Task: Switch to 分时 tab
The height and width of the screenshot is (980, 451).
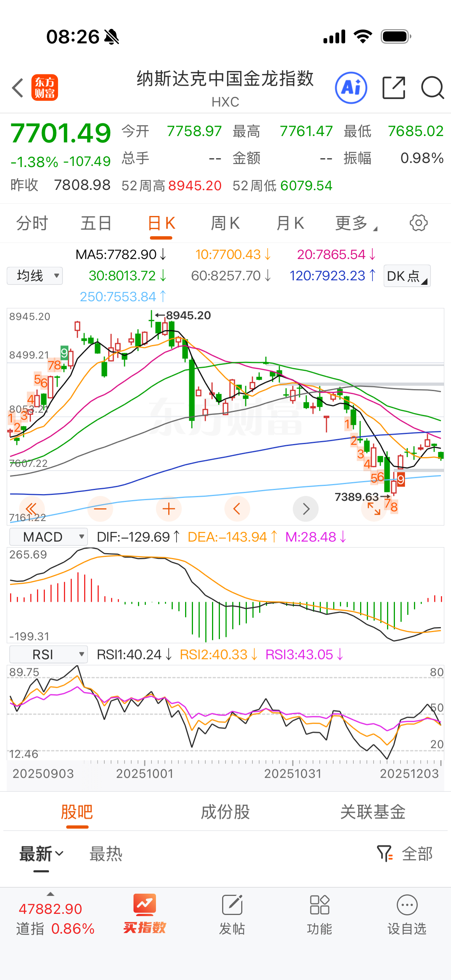Action: tap(32, 223)
